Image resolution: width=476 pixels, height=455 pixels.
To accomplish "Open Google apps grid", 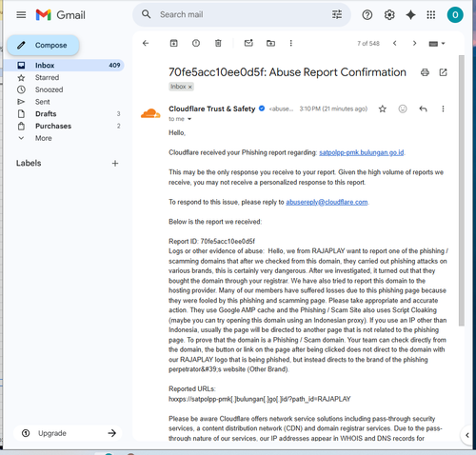I will pyautogui.click(x=431, y=15).
